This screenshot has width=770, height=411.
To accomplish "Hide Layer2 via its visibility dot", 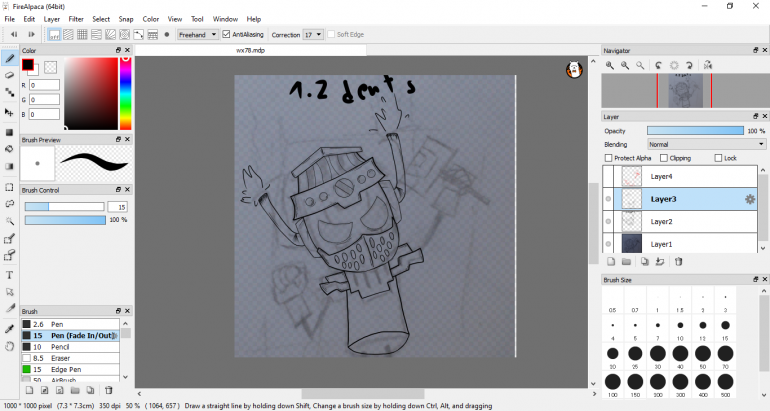I will pos(608,221).
